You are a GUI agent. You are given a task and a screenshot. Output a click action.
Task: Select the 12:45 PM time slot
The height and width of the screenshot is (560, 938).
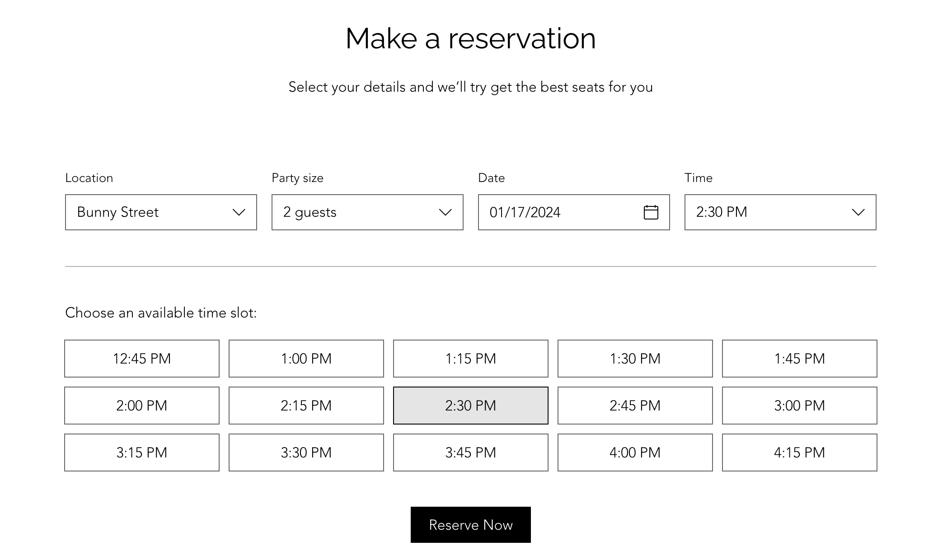(141, 358)
